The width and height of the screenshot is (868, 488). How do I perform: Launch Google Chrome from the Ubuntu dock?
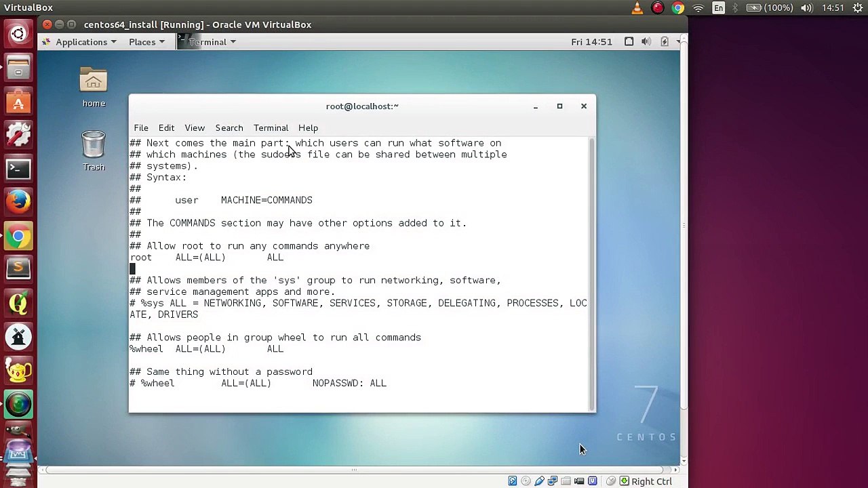[18, 237]
